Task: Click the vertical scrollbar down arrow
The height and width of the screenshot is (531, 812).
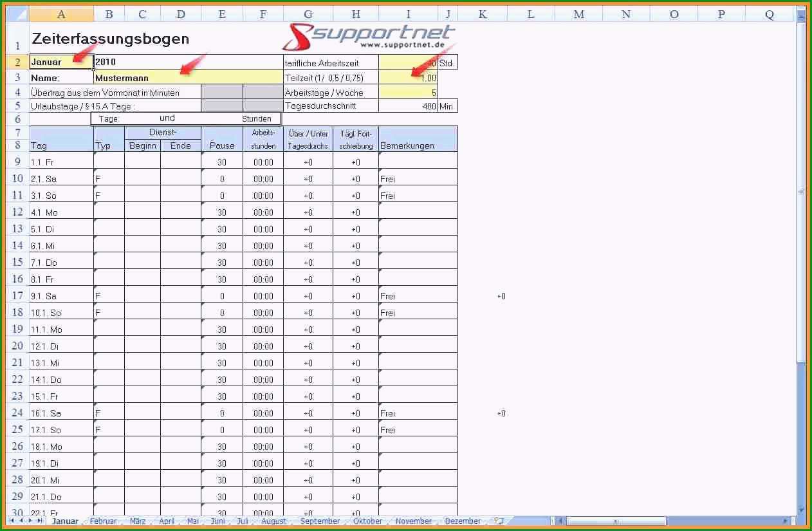Action: (x=801, y=510)
